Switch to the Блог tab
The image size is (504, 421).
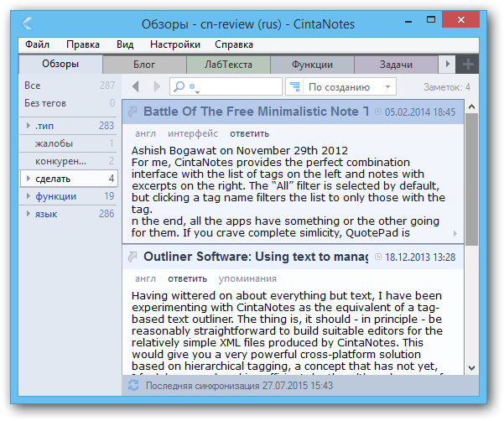[144, 65]
